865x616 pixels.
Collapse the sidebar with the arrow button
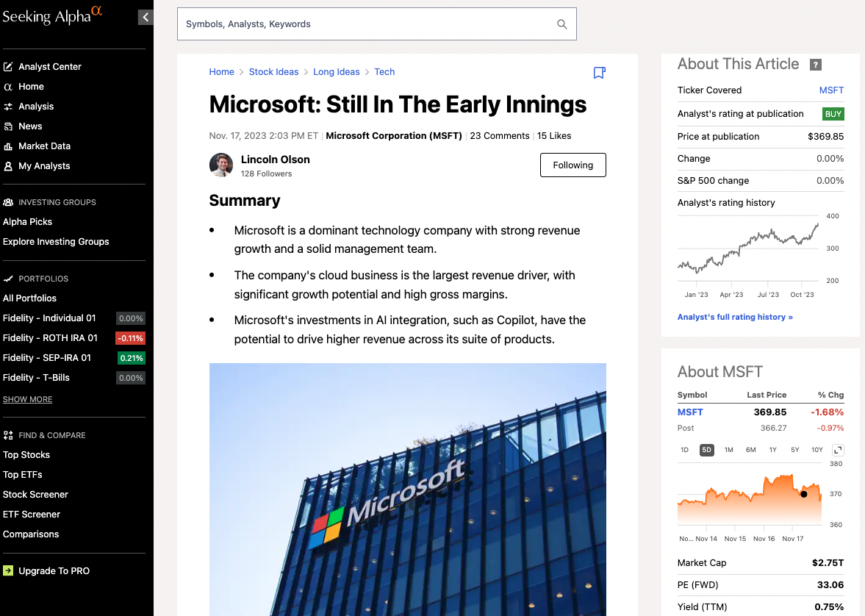pyautogui.click(x=146, y=17)
